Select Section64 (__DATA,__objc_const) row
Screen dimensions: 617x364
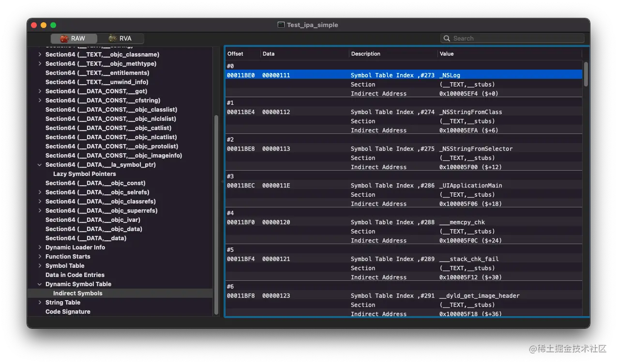(120, 183)
